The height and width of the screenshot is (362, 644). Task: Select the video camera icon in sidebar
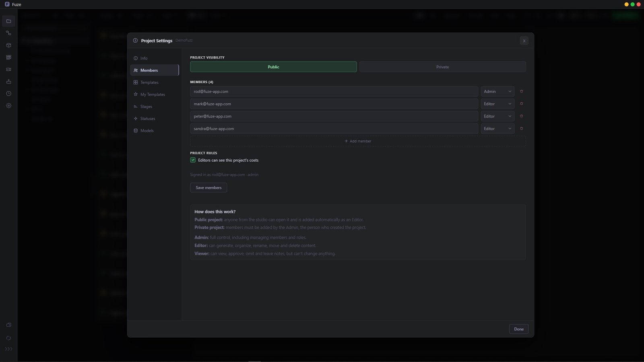click(8, 69)
